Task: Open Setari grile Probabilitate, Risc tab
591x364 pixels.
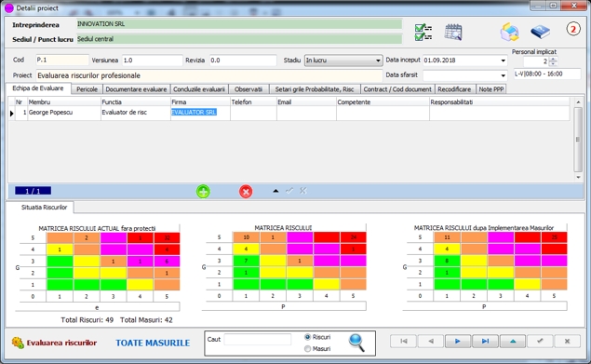Action: point(315,89)
